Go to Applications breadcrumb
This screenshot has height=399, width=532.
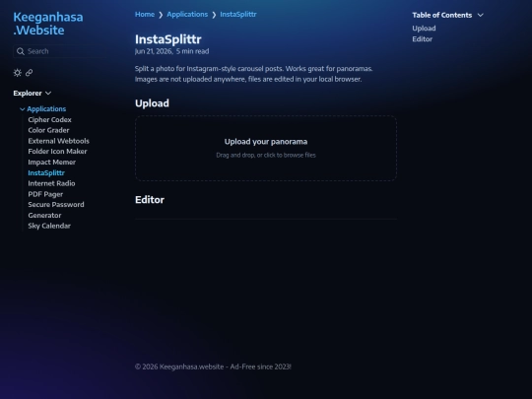pyautogui.click(x=187, y=14)
